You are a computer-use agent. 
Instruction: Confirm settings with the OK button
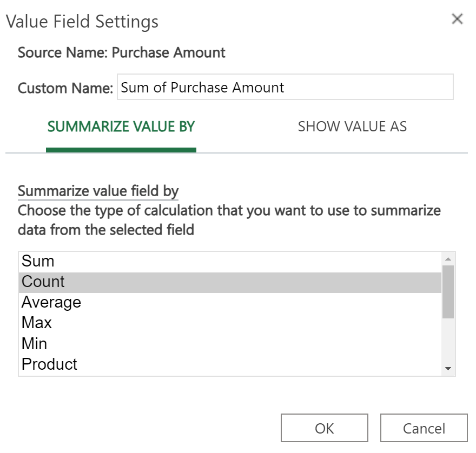coord(324,428)
